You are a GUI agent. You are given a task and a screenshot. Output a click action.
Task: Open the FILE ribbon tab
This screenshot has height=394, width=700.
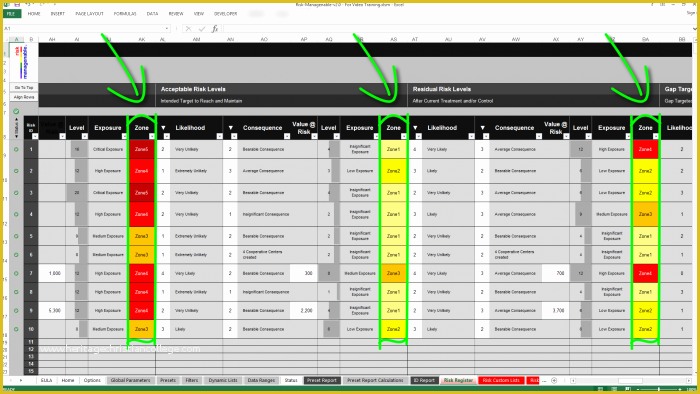11,14
